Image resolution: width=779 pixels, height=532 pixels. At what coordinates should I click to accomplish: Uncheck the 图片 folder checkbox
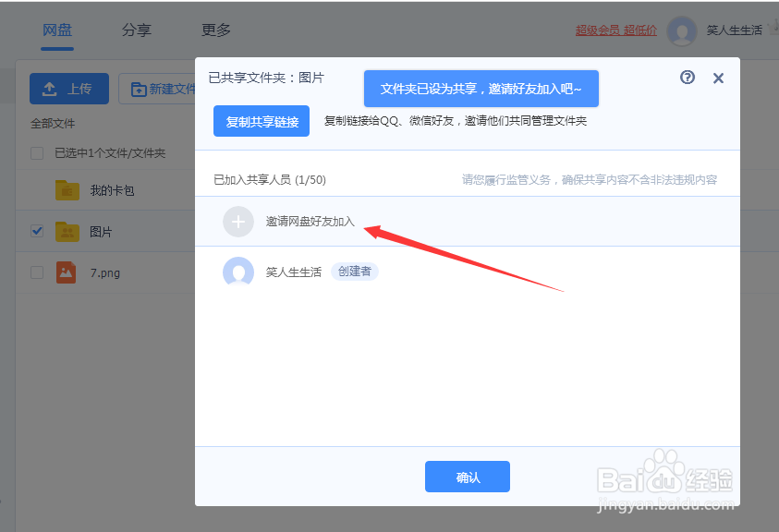tap(36, 231)
